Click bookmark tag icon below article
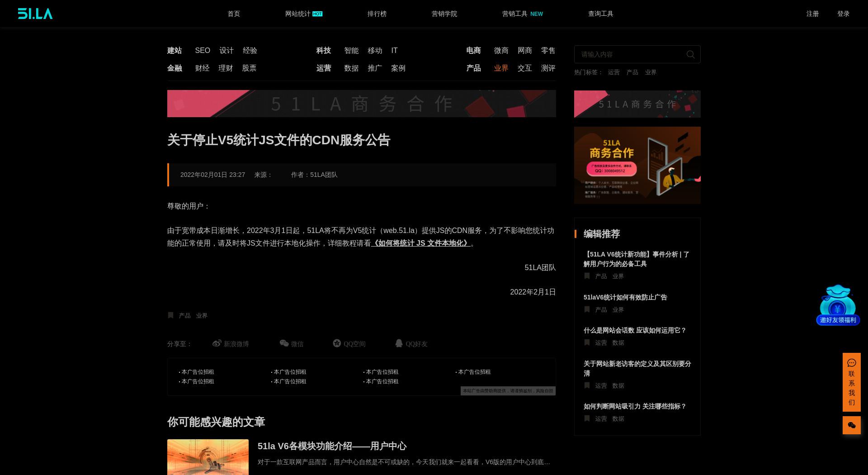The width and height of the screenshot is (868, 475). click(170, 315)
